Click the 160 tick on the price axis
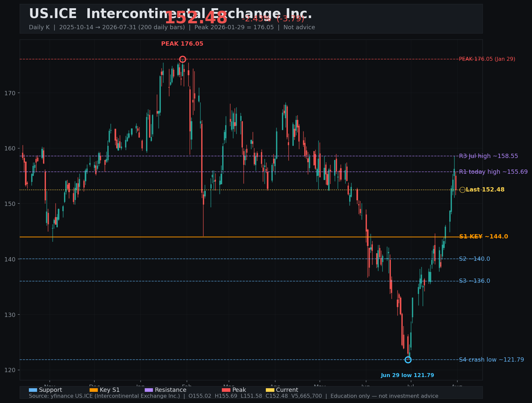Viewport: 532px width, 403px height. (x=10, y=148)
